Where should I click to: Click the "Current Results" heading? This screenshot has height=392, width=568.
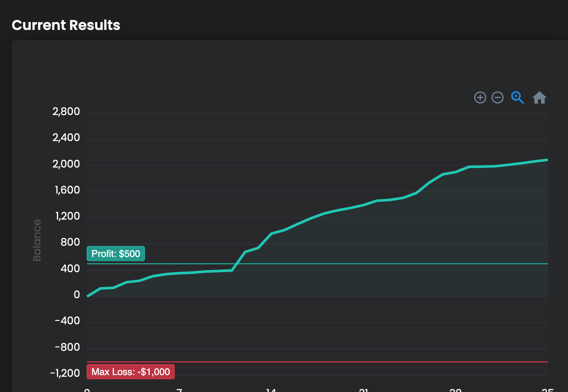coord(66,25)
